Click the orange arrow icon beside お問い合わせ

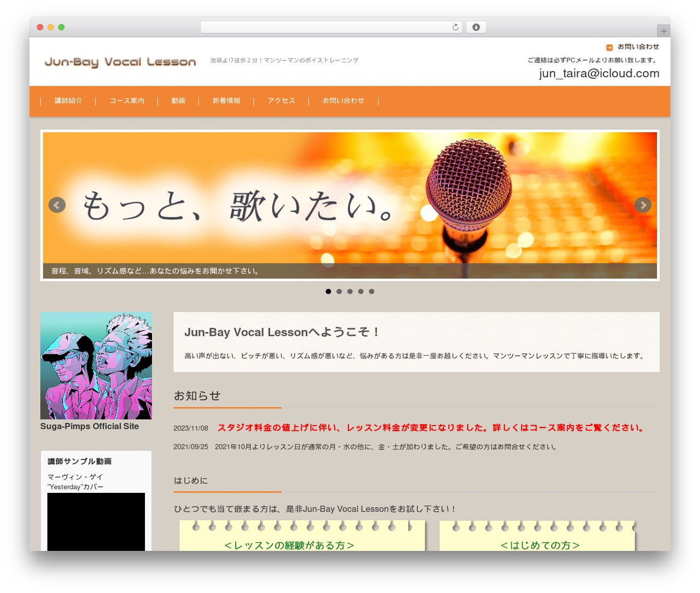pyautogui.click(x=609, y=48)
